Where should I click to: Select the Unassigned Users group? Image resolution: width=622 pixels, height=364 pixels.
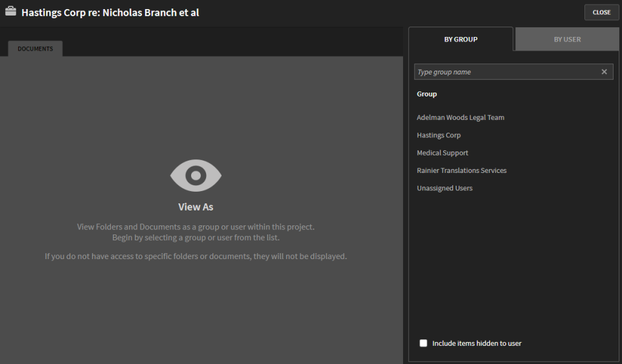(x=444, y=188)
